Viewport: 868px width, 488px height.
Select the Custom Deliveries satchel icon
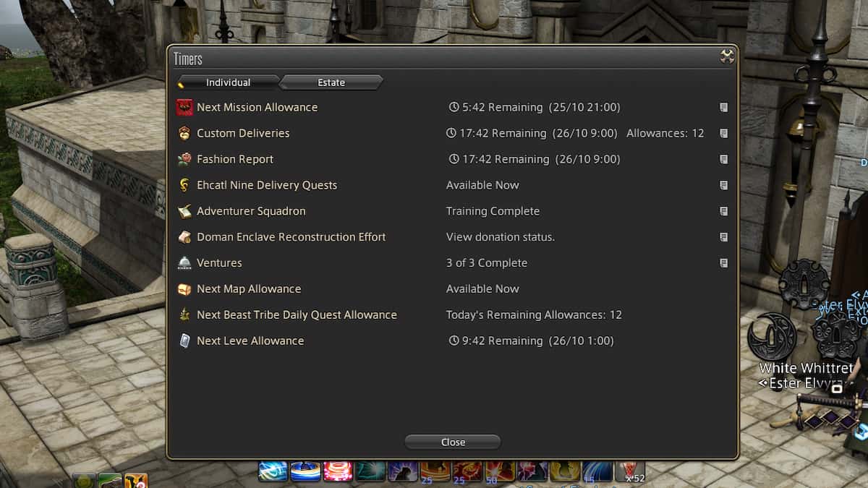[184, 132]
